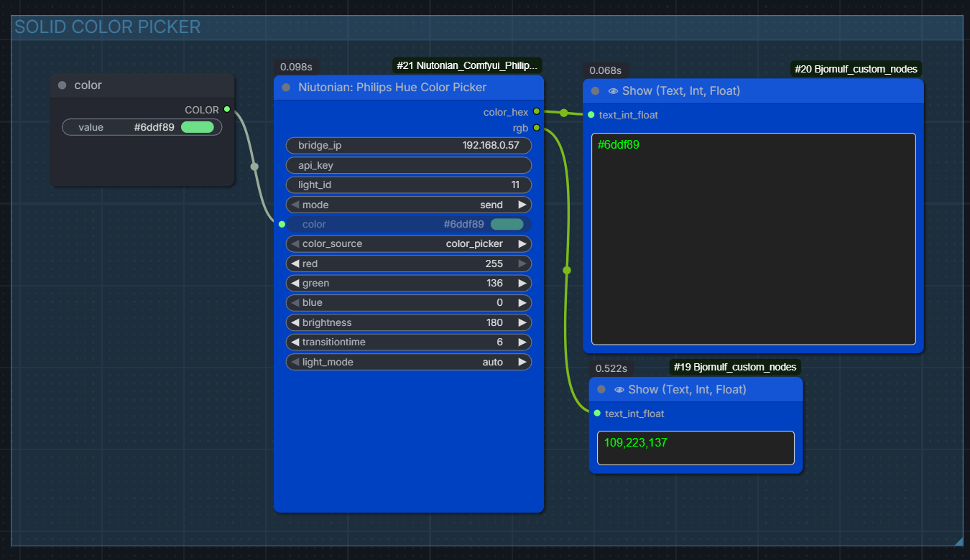The height and width of the screenshot is (560, 970).
Task: Select next color_source option
Action: click(522, 243)
